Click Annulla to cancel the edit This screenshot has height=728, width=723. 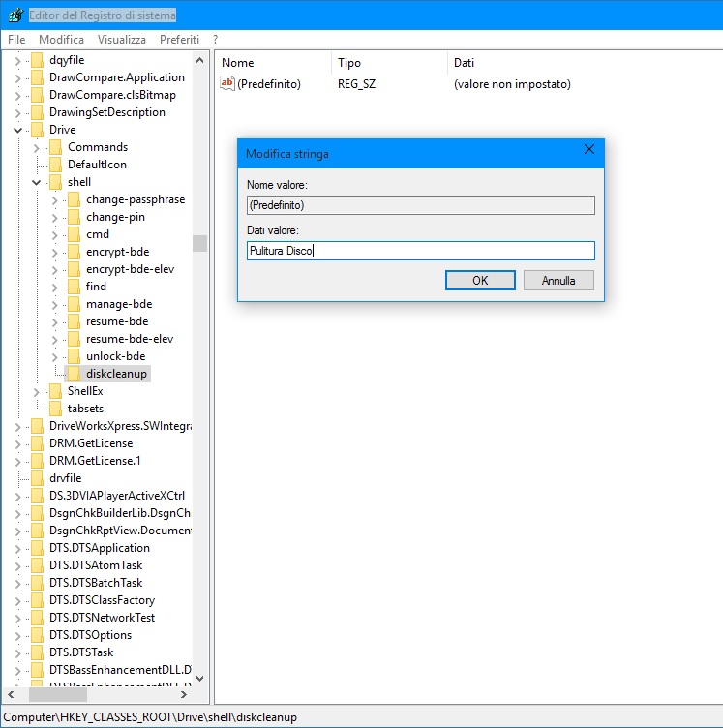coord(558,281)
